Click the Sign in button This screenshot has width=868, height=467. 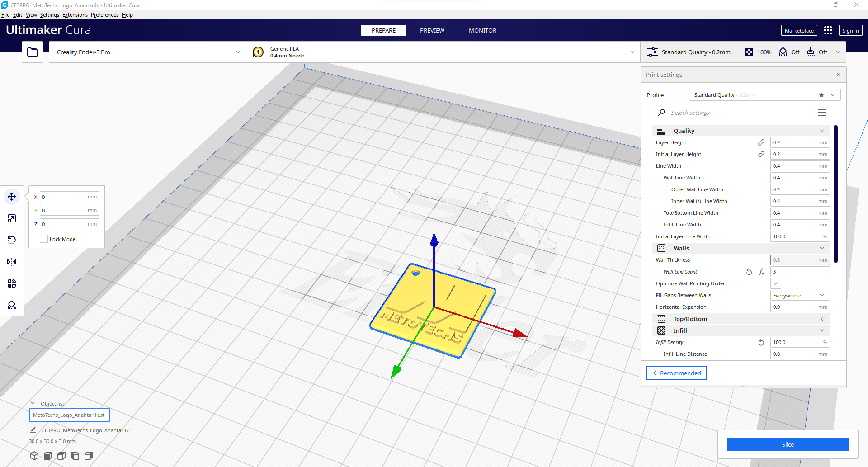point(850,30)
